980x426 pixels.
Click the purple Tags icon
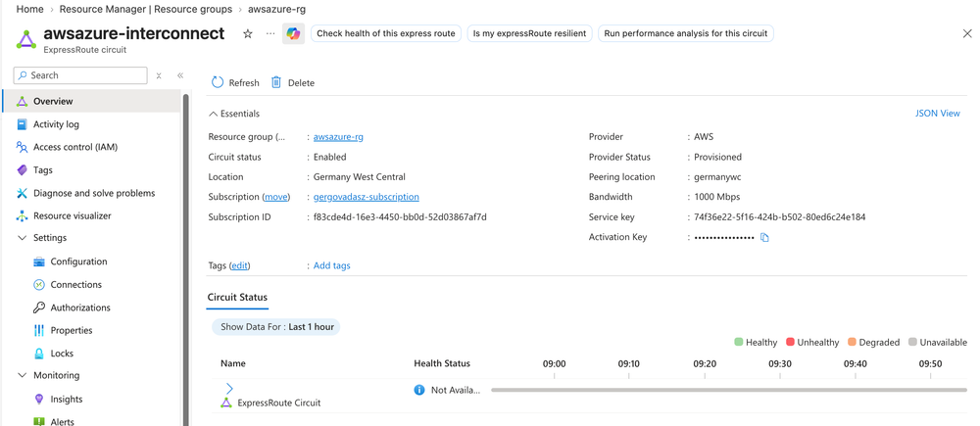coord(22,169)
